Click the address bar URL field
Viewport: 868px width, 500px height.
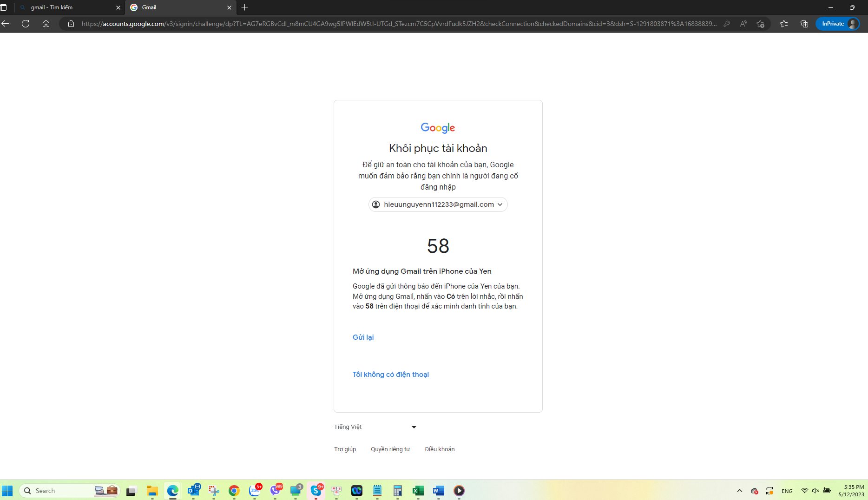(x=399, y=24)
